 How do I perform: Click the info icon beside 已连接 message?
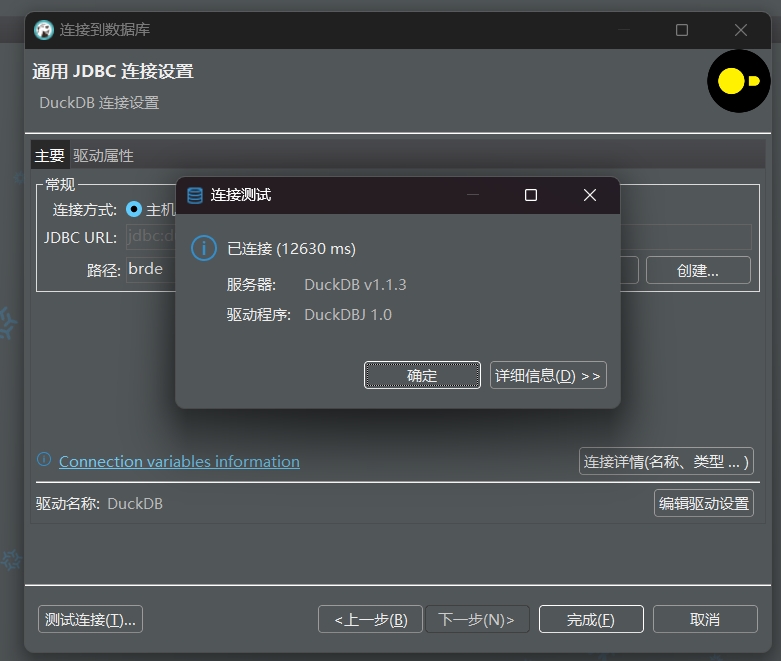(x=204, y=248)
